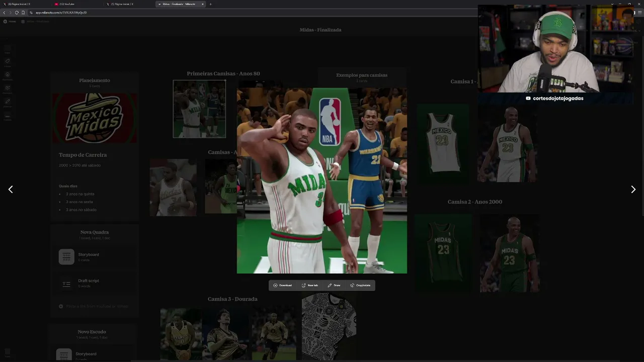Choose Draw on the image toolbar

click(x=334, y=286)
